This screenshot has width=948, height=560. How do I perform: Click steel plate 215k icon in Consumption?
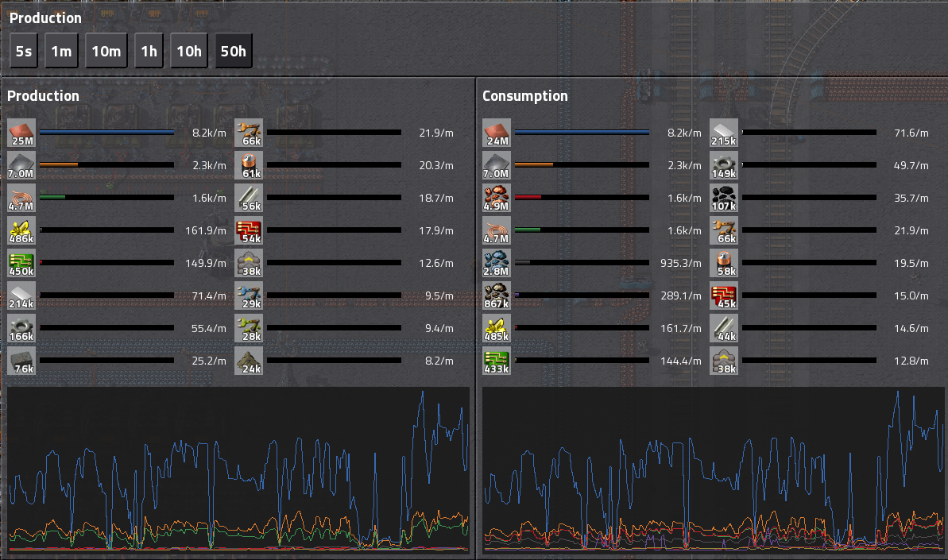(x=724, y=133)
